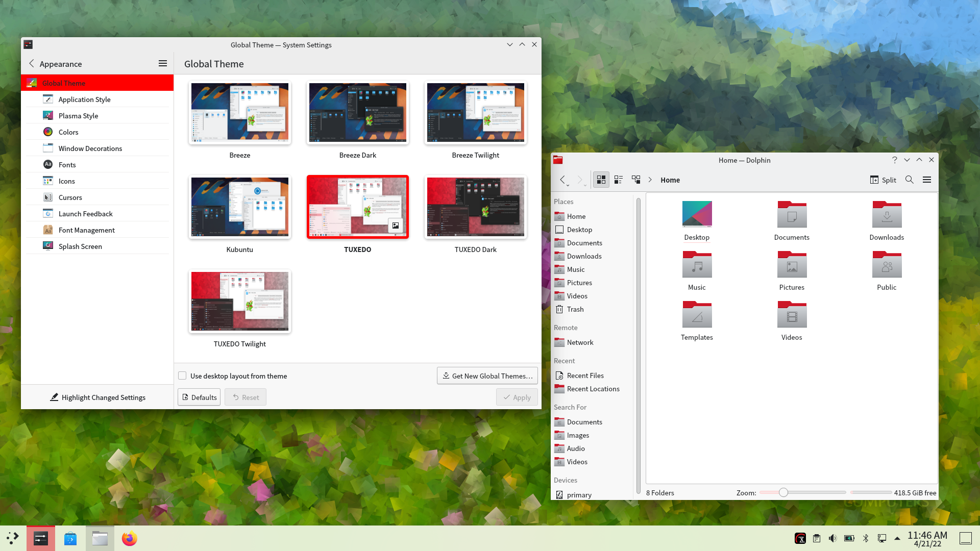Screen dimensions: 980x551
Task: Open the Bluetooth tray icon
Action: coord(866,538)
